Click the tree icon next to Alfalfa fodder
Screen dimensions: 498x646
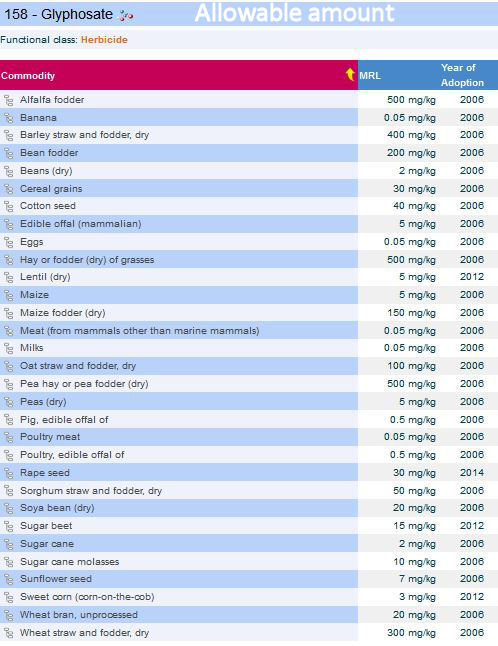9,100
